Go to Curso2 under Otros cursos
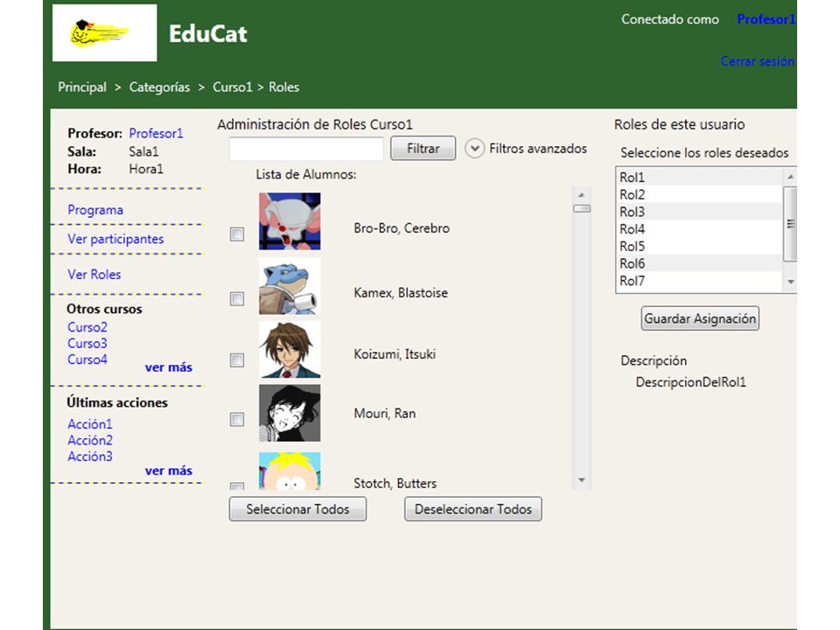Image resolution: width=840 pixels, height=630 pixels. 87,326
